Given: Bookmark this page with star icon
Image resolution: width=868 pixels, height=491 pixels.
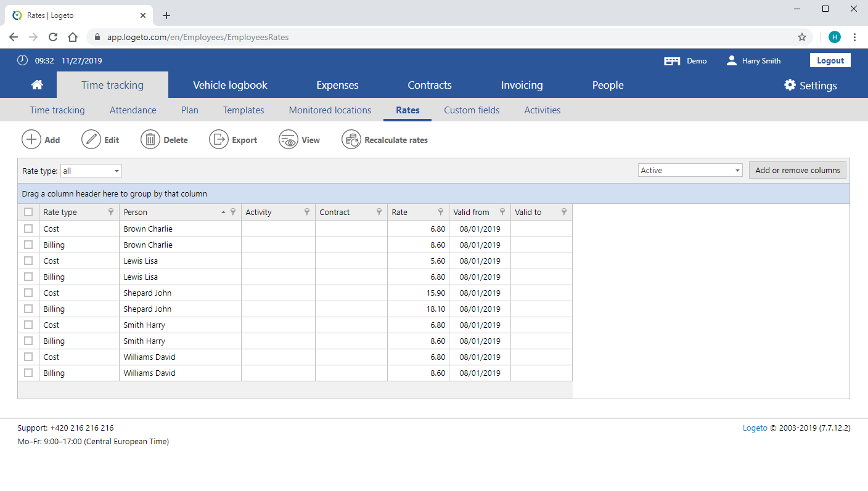Looking at the screenshot, I should point(802,37).
